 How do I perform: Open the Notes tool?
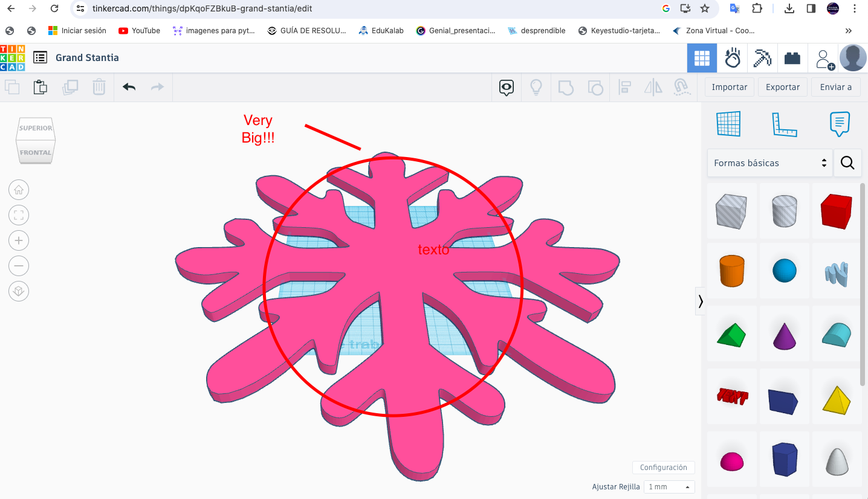pyautogui.click(x=840, y=124)
